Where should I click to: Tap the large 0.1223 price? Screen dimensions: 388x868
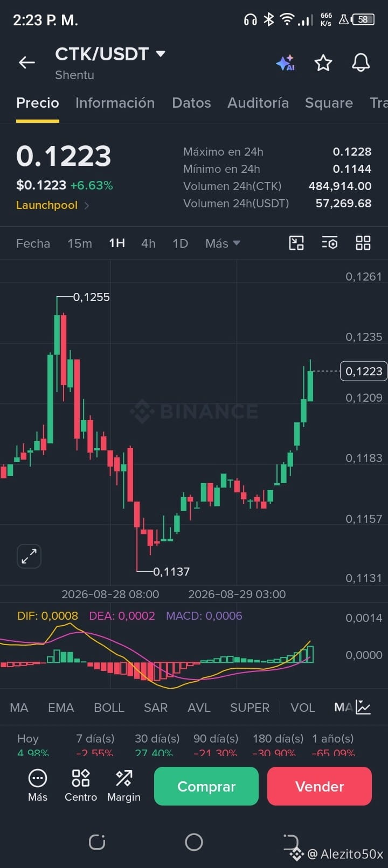coord(64,156)
